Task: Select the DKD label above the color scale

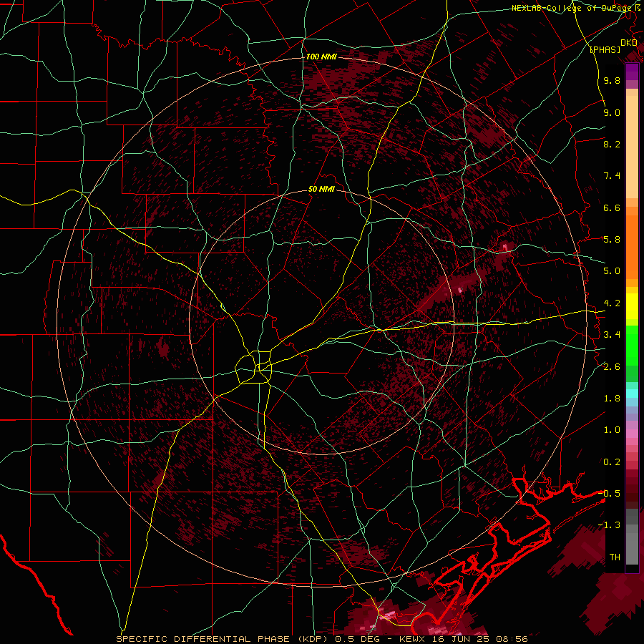Action: [x=629, y=43]
